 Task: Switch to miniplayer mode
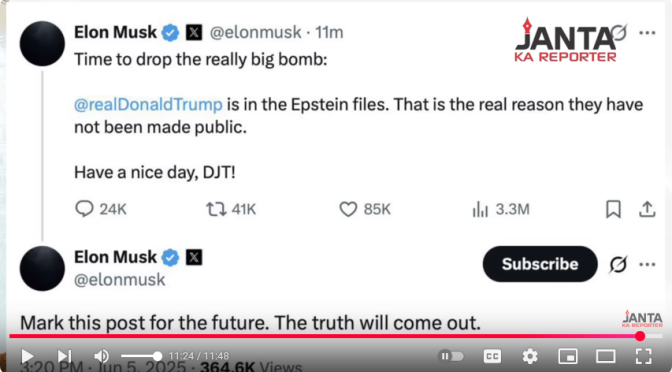click(x=568, y=356)
